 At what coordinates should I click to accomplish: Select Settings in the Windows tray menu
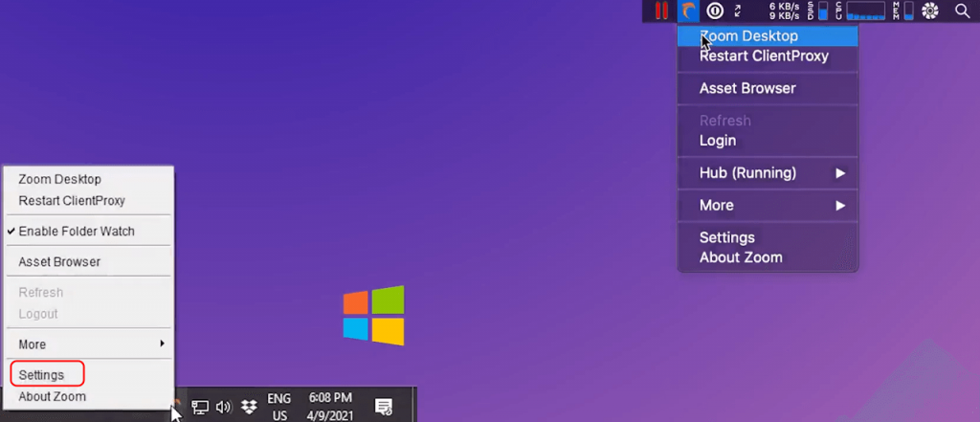[41, 375]
